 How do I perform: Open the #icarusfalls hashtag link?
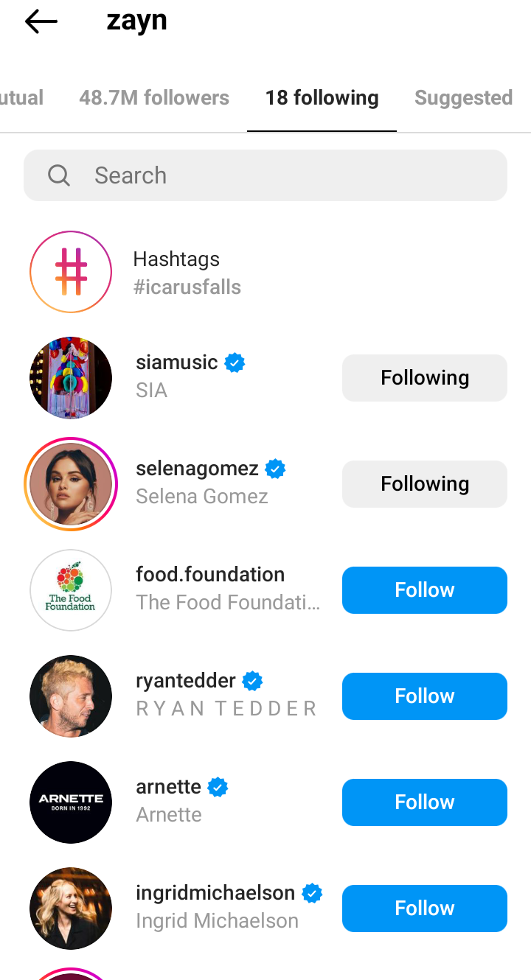pyautogui.click(x=187, y=287)
